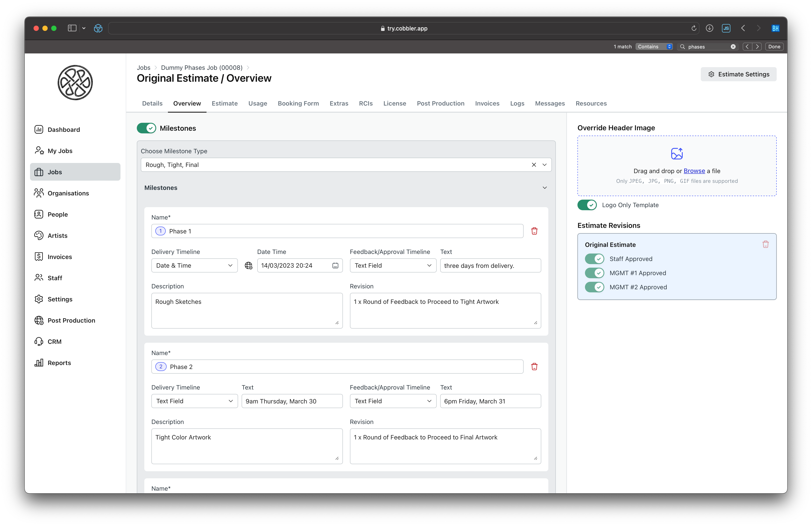
Task: Toggle the Milestones switch off
Action: click(146, 128)
